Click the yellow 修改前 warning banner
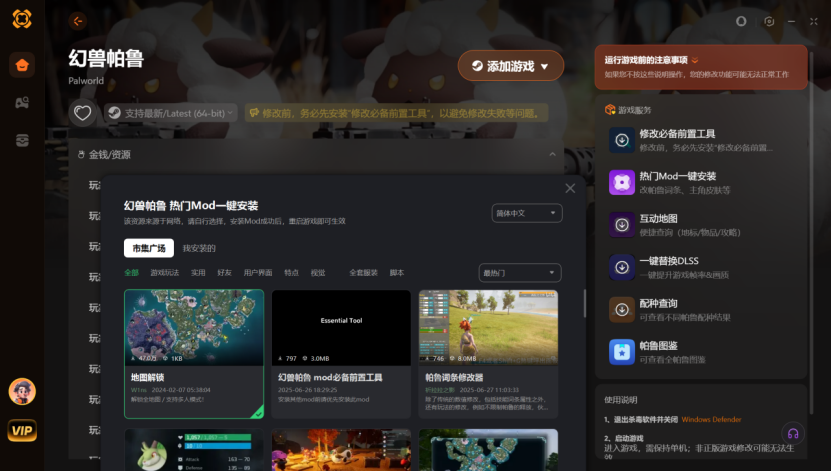The height and width of the screenshot is (471, 831). point(396,113)
